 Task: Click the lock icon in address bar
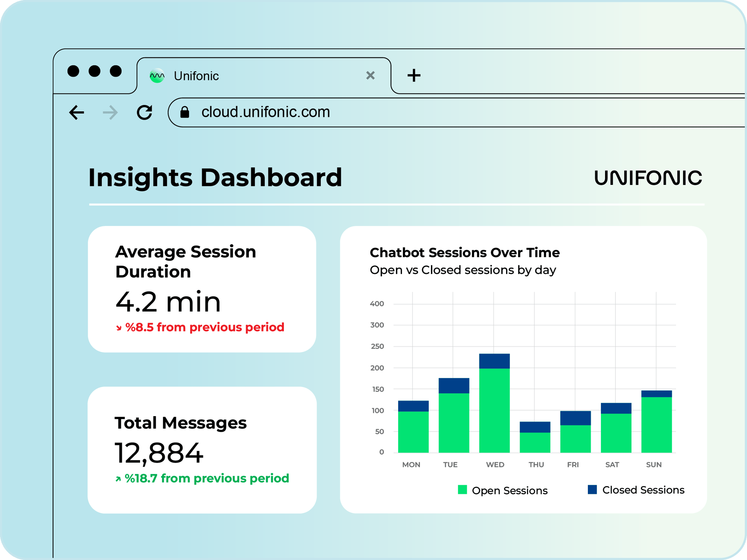pyautogui.click(x=185, y=112)
